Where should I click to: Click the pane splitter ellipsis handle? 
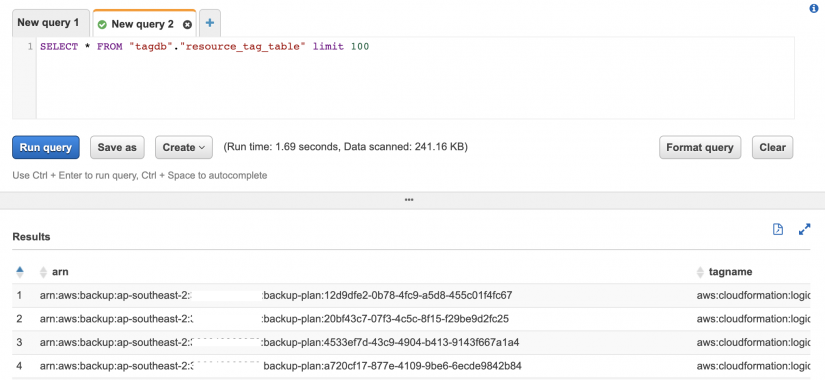pyautogui.click(x=409, y=200)
